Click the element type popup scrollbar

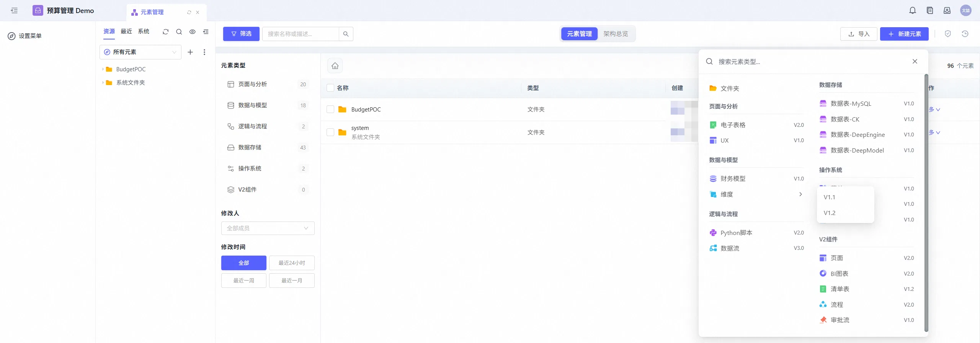click(x=926, y=203)
